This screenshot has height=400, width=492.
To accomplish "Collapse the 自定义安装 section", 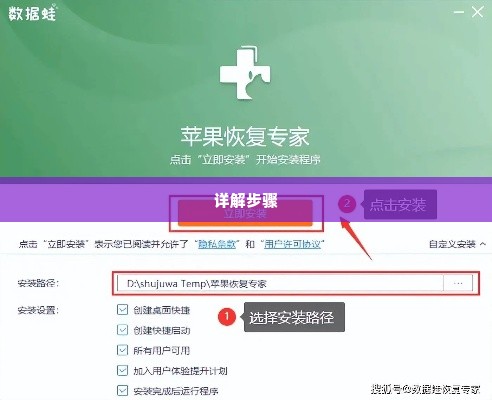I will click(x=457, y=244).
